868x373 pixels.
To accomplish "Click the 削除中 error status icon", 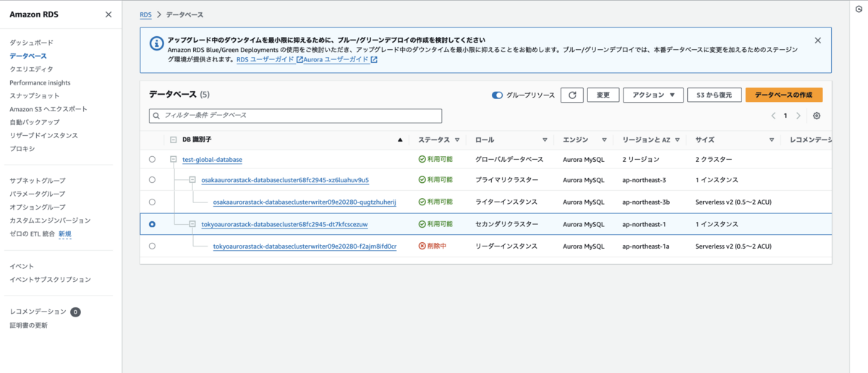I will click(x=422, y=246).
